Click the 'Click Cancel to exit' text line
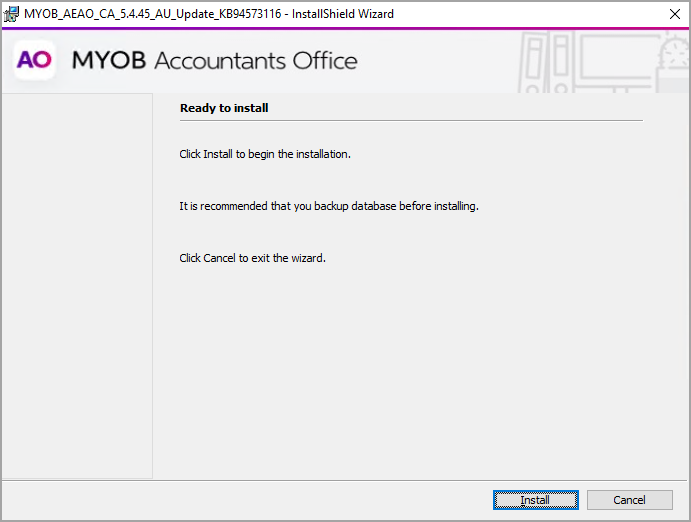This screenshot has height=522, width=691. coord(252,258)
